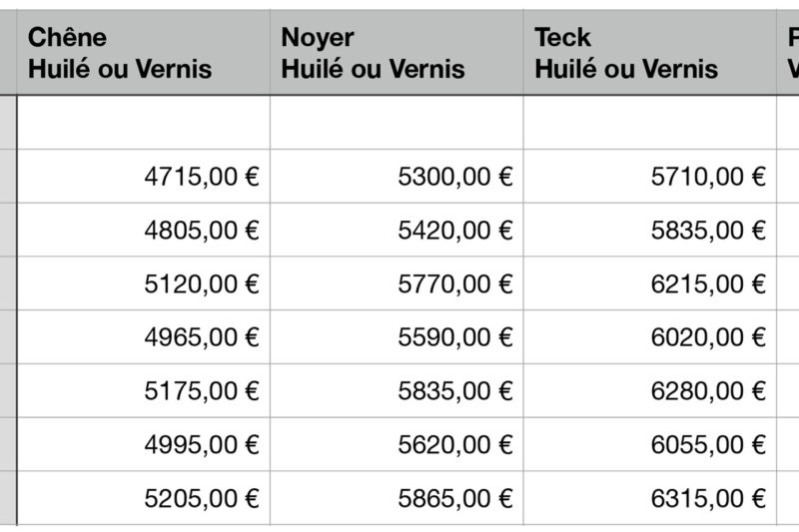Select the 4805,00 € cell
The image size is (799, 532).
[143, 231]
